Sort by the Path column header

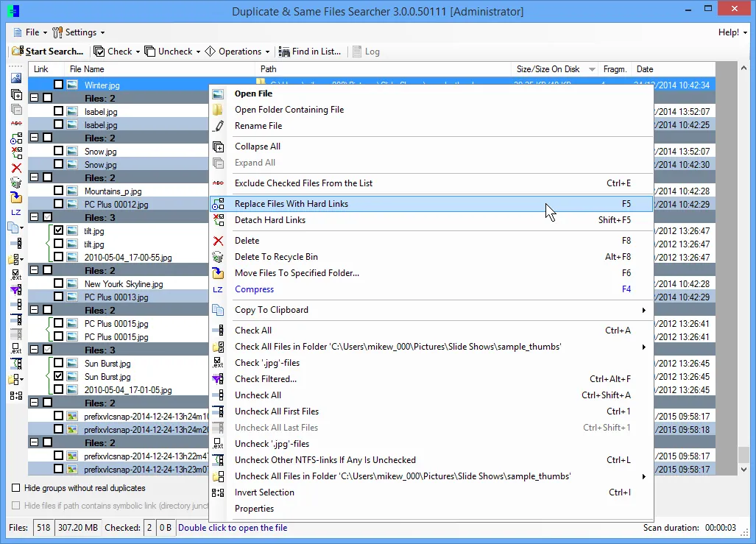pyautogui.click(x=384, y=69)
